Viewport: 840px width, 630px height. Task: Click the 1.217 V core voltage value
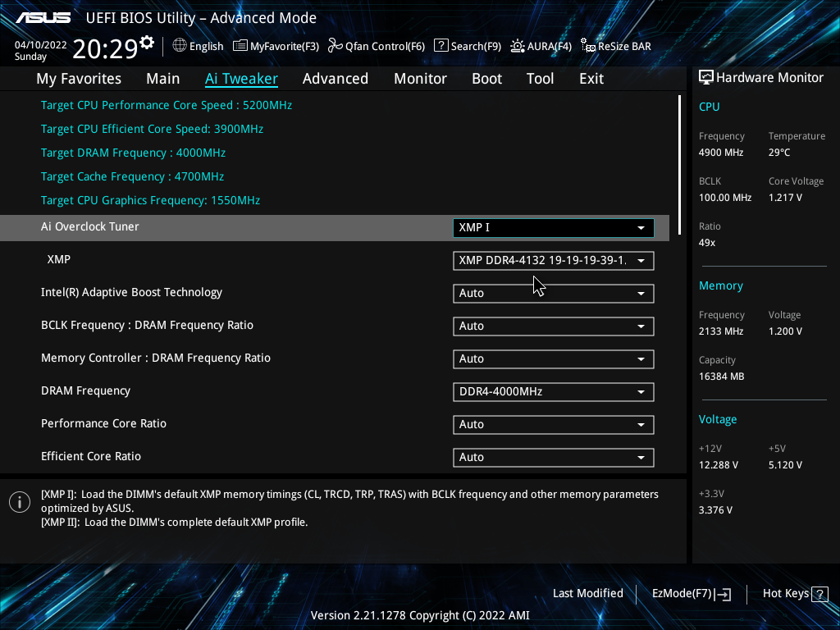[785, 198]
